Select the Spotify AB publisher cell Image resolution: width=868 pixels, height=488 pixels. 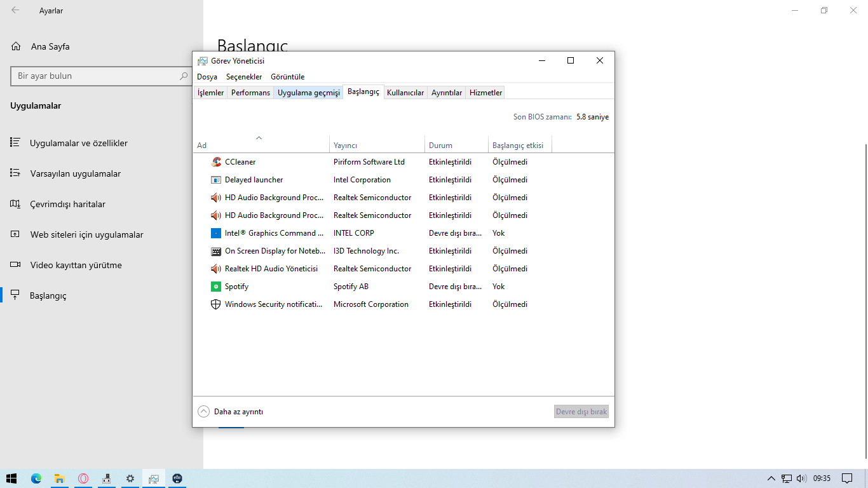pyautogui.click(x=351, y=287)
